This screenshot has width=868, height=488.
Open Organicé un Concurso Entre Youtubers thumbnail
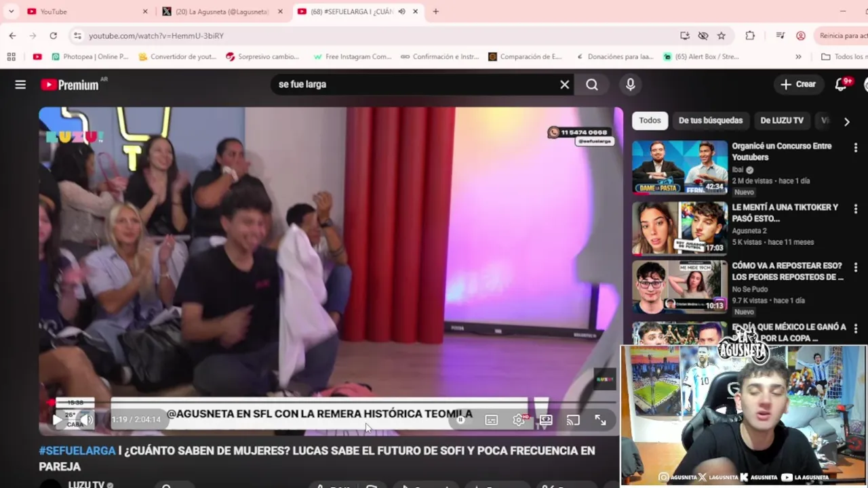(x=679, y=167)
